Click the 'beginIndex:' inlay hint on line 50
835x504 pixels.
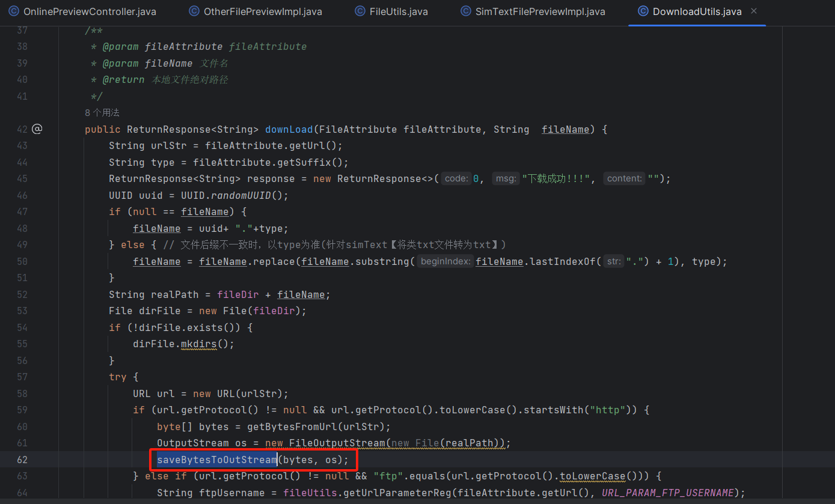(445, 261)
